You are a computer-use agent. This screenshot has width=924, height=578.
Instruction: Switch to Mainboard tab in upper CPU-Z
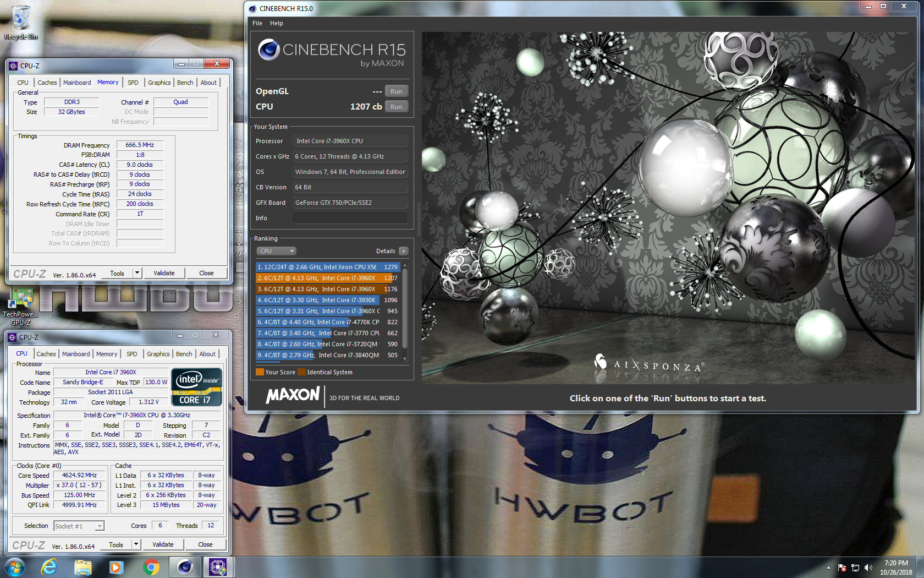pyautogui.click(x=77, y=83)
